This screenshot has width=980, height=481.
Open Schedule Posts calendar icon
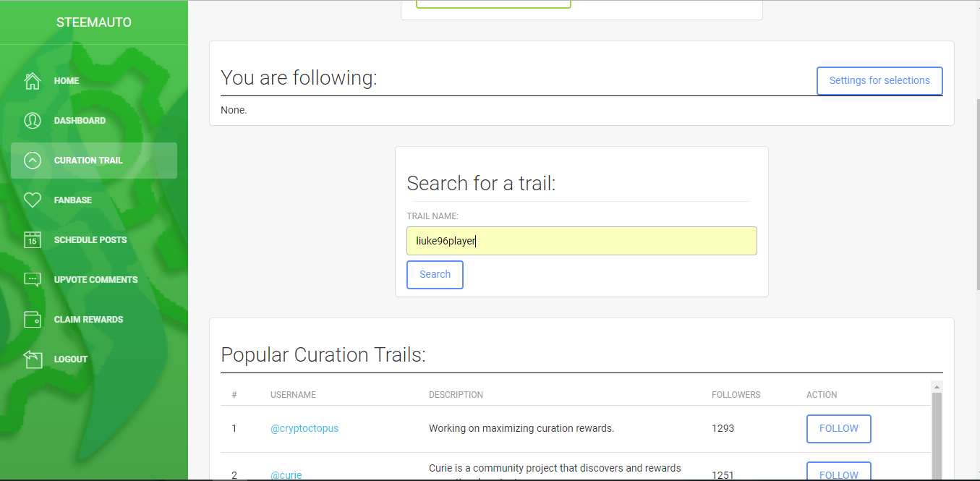tap(33, 239)
